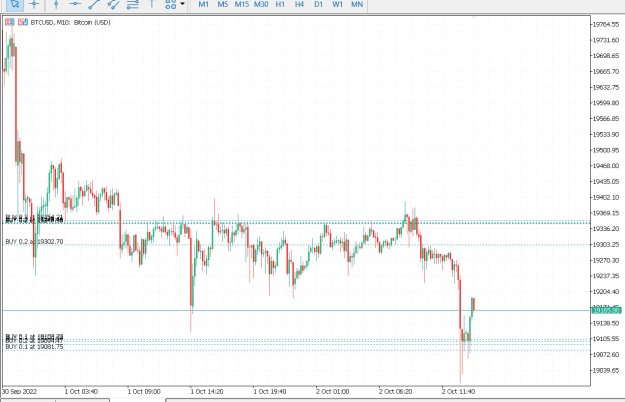Pick the trendline drawing tool
Viewport: 625px width, 402px height.
[94, 4]
